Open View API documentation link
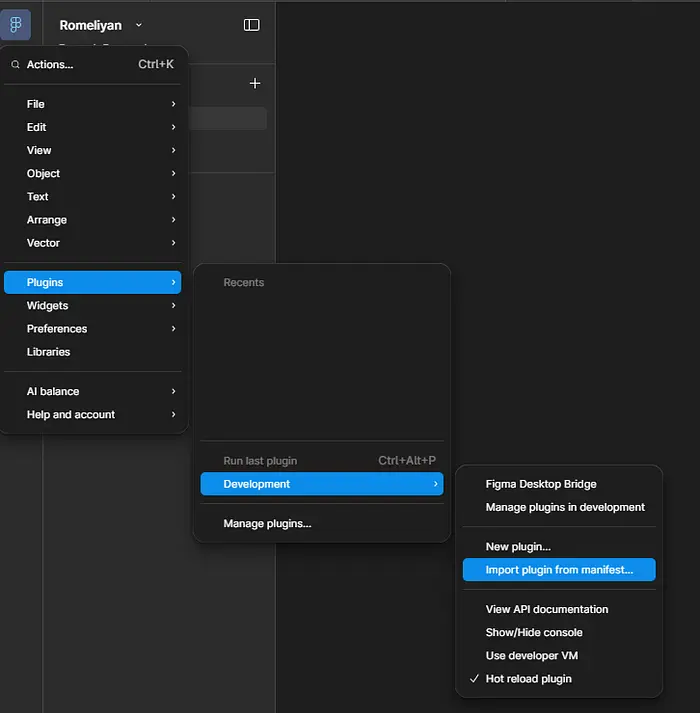The image size is (700, 713). coord(546,609)
